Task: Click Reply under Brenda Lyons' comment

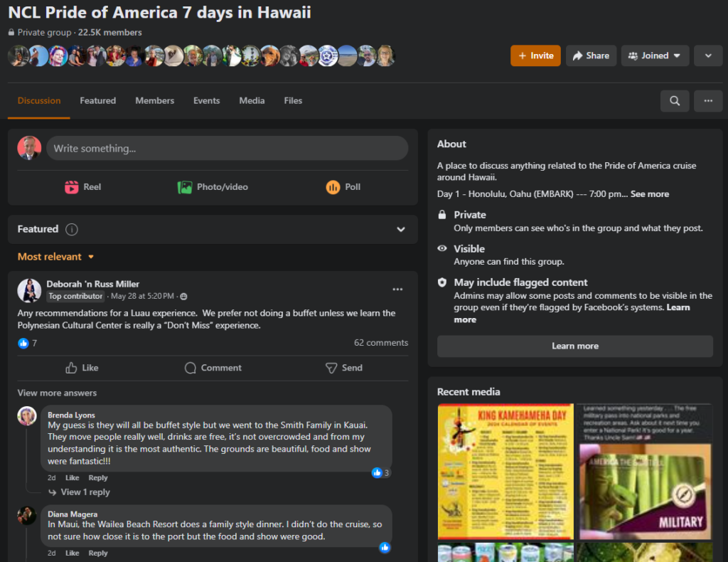Action: click(x=98, y=477)
